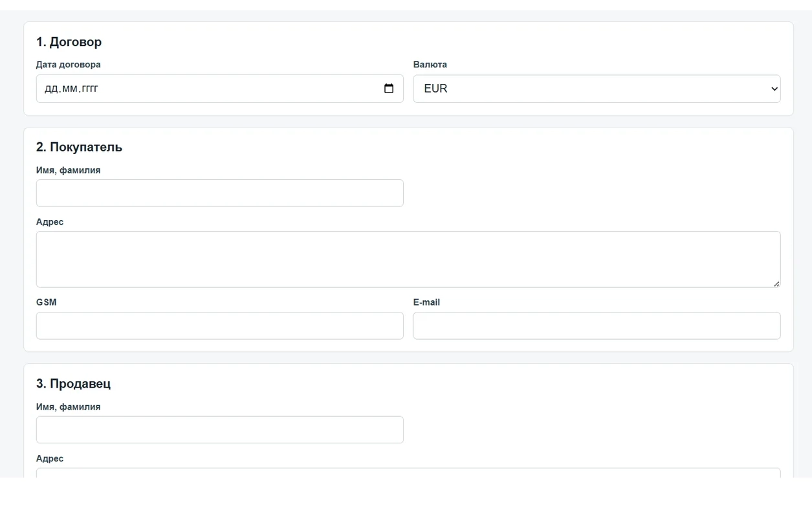Click the 'E-mail' label
Screen dimensions: 812x508
(426, 302)
